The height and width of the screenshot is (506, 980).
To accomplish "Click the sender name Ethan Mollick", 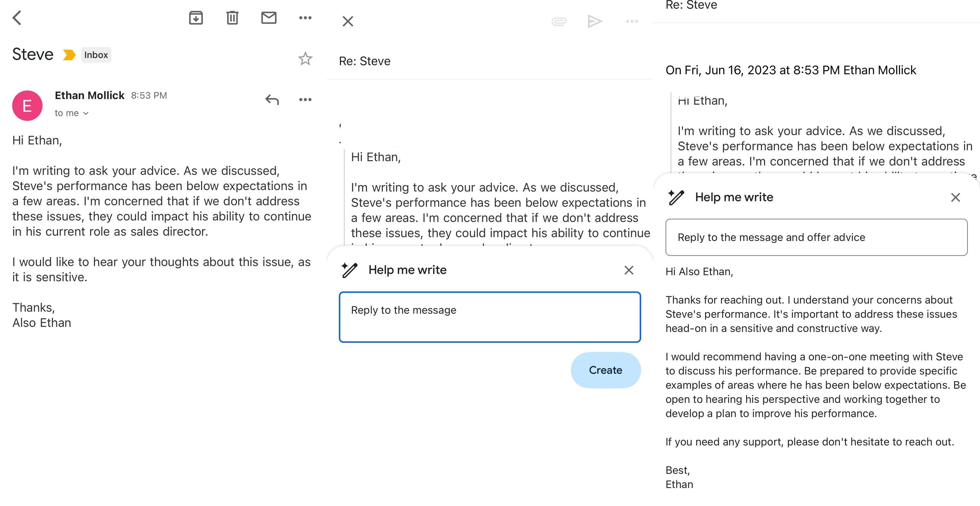I will coord(89,95).
